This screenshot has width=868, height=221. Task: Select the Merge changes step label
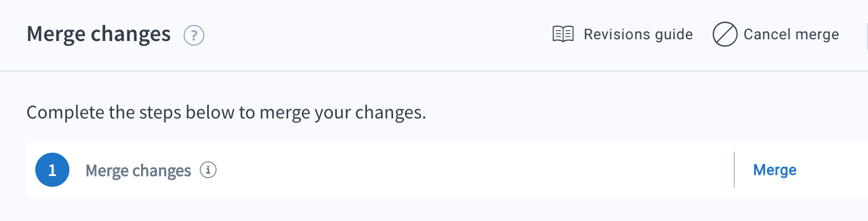[x=138, y=170]
